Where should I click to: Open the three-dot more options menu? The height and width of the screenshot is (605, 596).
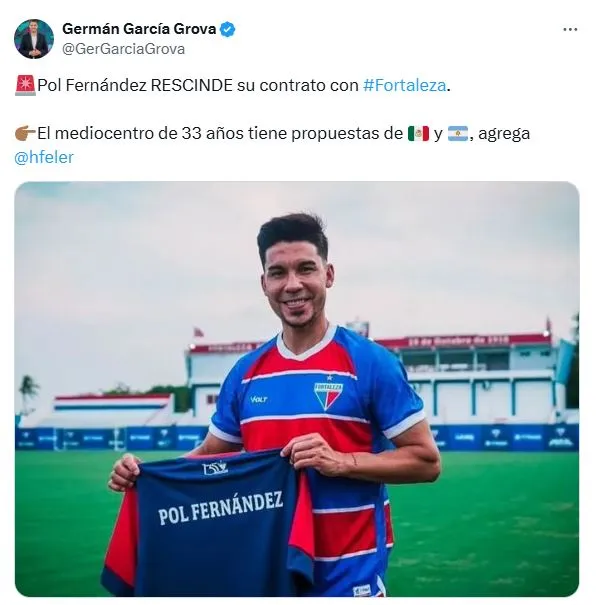(x=570, y=30)
